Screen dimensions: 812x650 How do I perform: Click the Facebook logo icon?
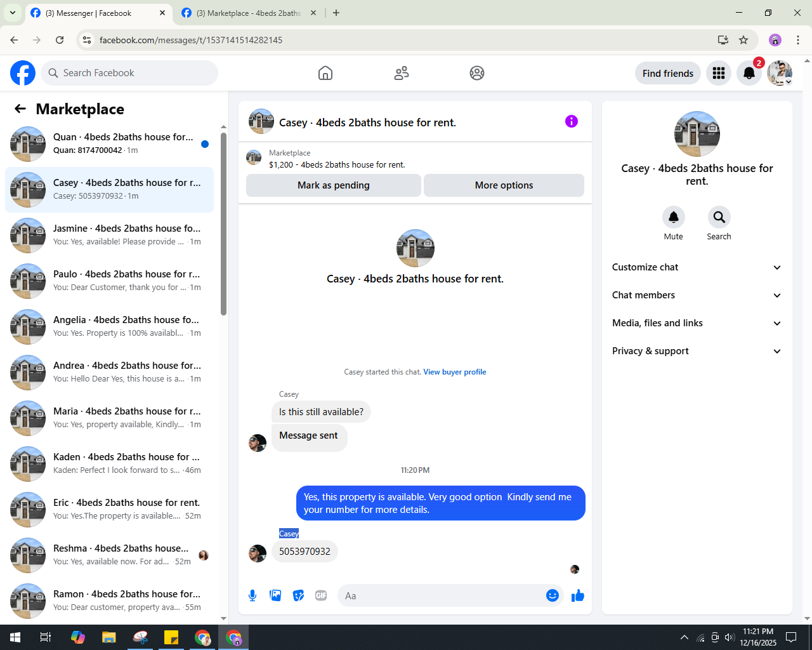23,73
